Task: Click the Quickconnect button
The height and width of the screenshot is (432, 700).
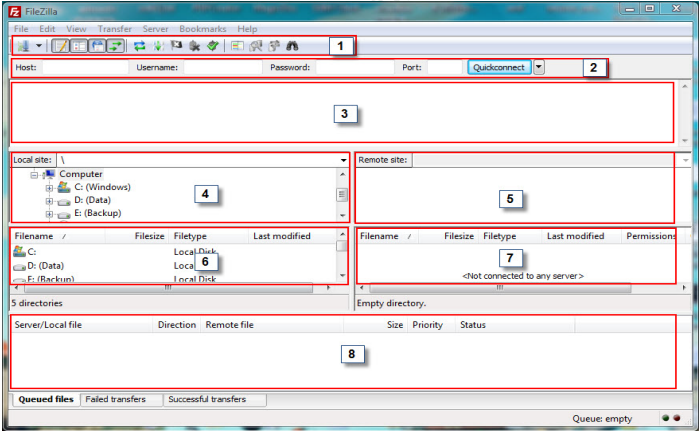Action: [x=499, y=67]
